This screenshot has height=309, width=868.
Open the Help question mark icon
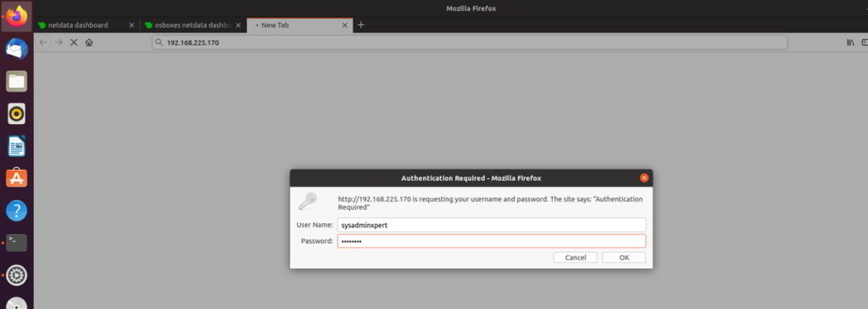(17, 211)
